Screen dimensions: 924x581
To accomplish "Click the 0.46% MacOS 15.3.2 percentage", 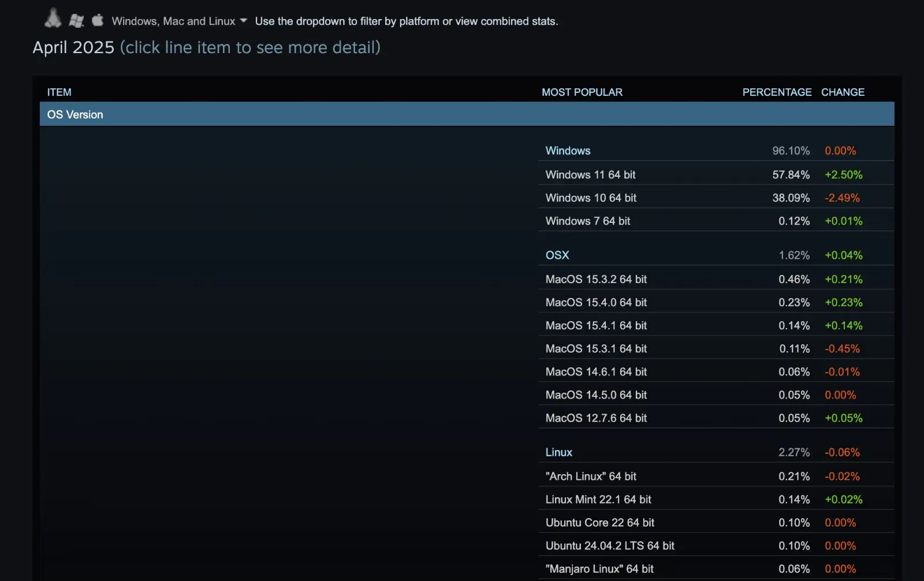I will pyautogui.click(x=794, y=279).
